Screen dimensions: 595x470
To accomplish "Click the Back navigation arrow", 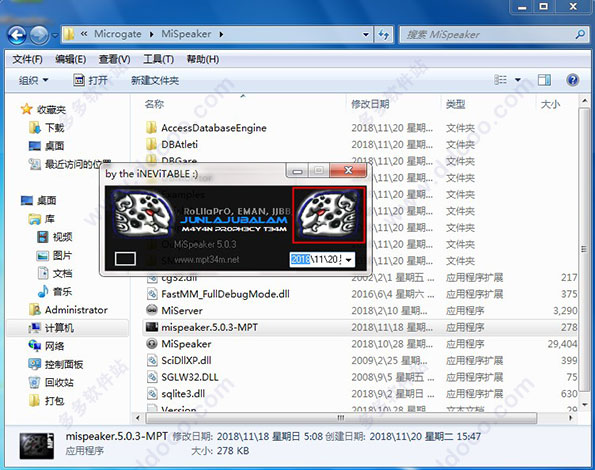I will [17, 35].
